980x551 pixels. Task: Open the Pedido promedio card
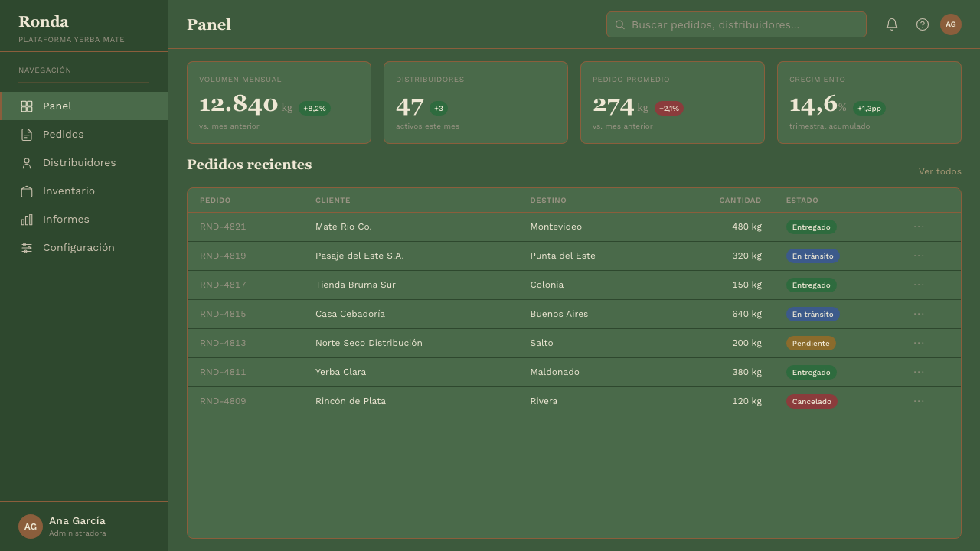[672, 103]
